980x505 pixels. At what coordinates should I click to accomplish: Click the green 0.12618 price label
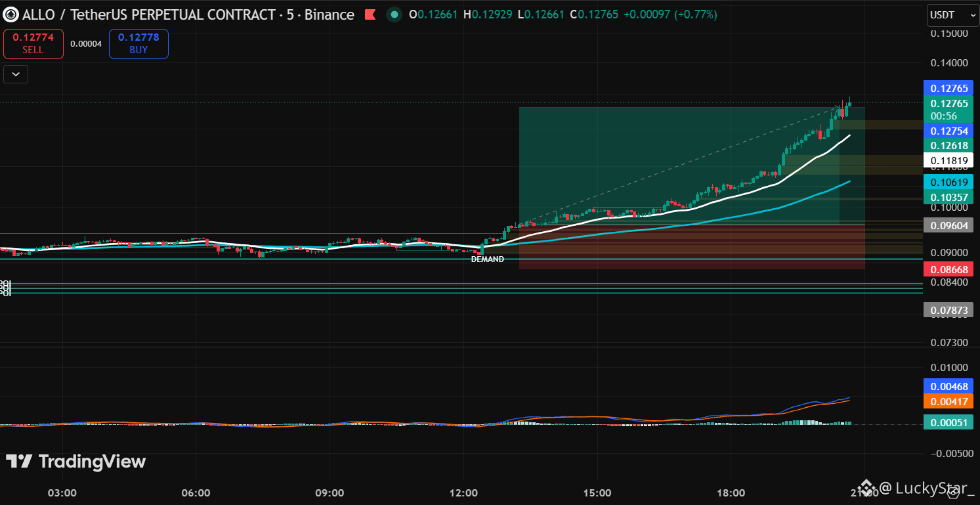(x=949, y=146)
